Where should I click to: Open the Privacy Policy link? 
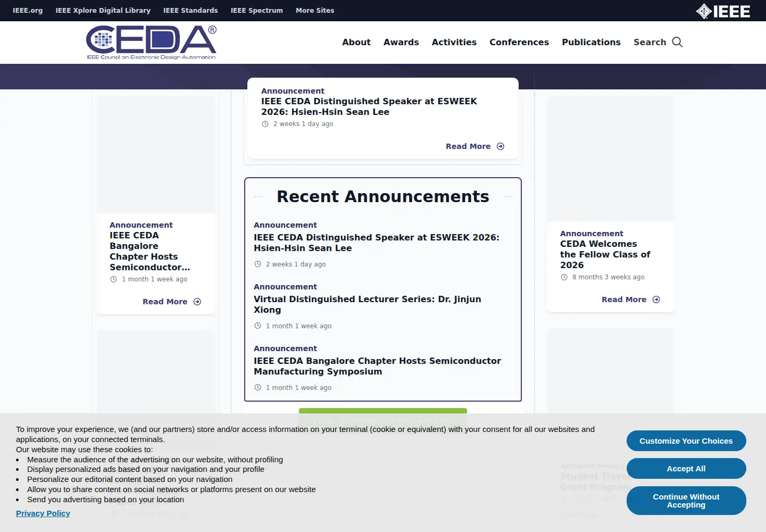click(x=43, y=513)
